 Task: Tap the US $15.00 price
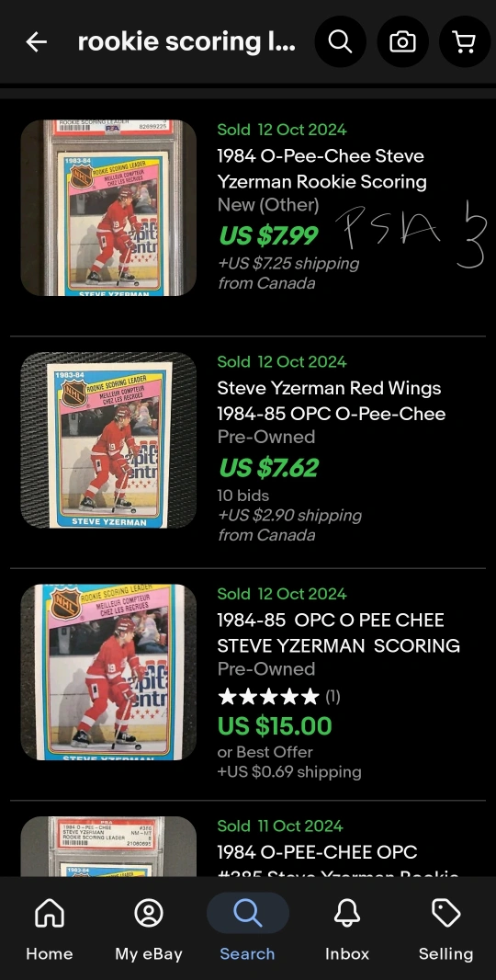[275, 725]
